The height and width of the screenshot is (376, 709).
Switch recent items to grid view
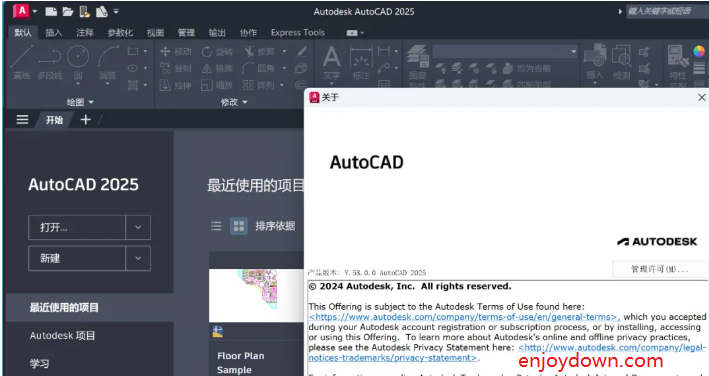pos(239,226)
